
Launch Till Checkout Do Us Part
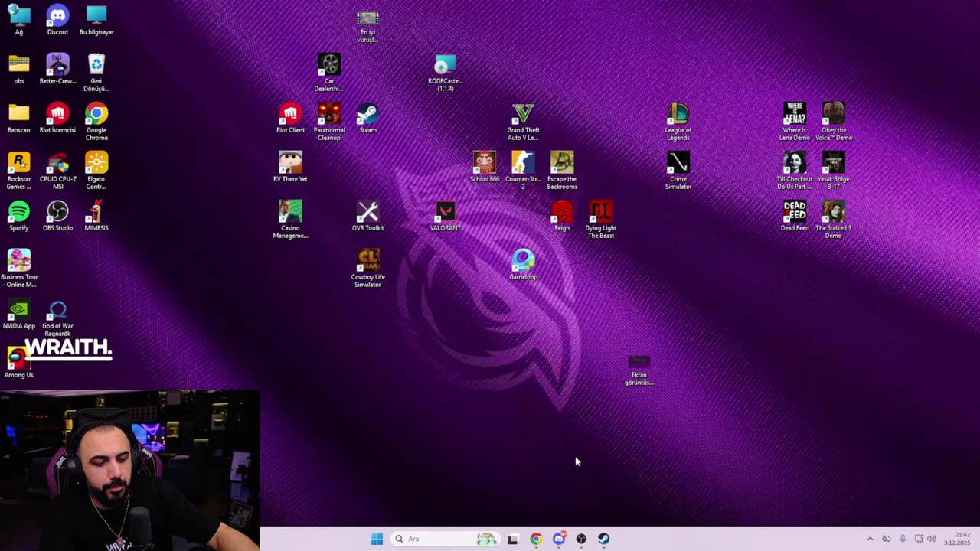tap(795, 171)
